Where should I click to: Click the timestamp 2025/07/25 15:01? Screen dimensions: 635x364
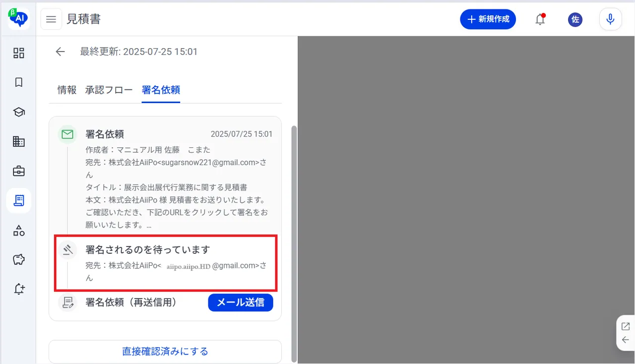(x=242, y=134)
